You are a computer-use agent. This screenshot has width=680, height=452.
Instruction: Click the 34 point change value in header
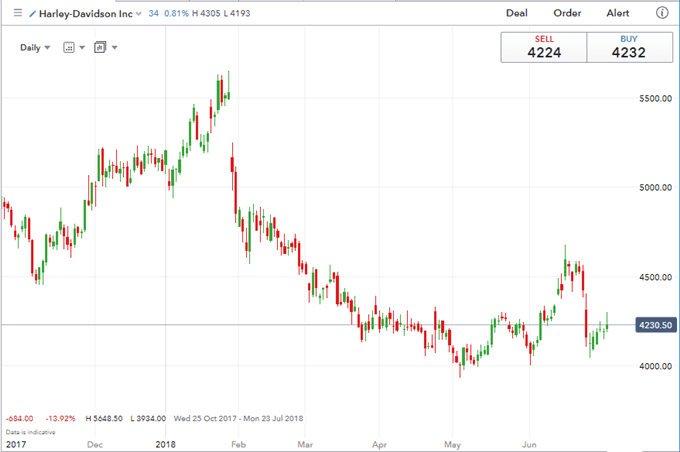pyautogui.click(x=154, y=13)
